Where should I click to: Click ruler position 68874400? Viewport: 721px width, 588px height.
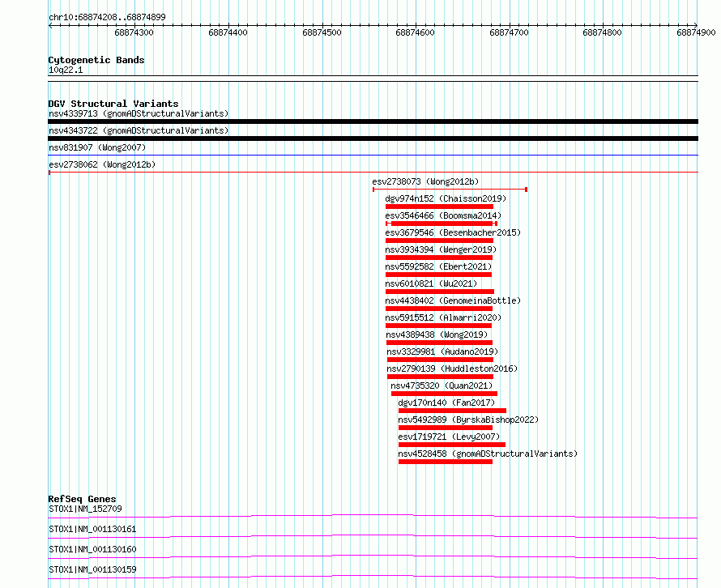pos(228,32)
